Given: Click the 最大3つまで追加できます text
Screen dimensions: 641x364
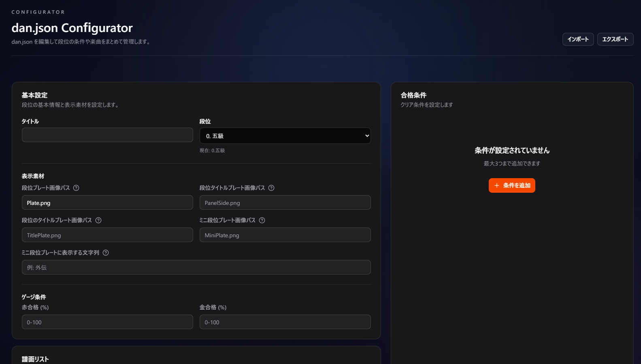Looking at the screenshot, I should [512, 164].
